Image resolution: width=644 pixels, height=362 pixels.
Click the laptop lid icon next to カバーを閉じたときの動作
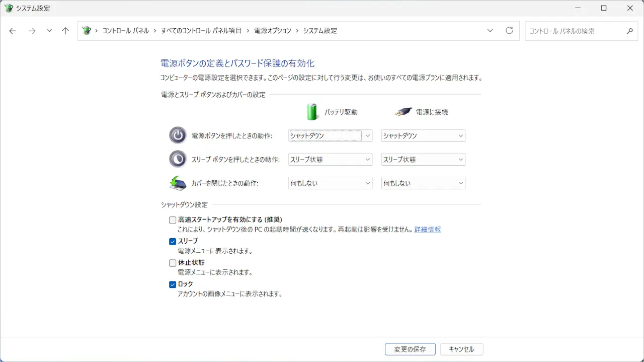(x=178, y=183)
